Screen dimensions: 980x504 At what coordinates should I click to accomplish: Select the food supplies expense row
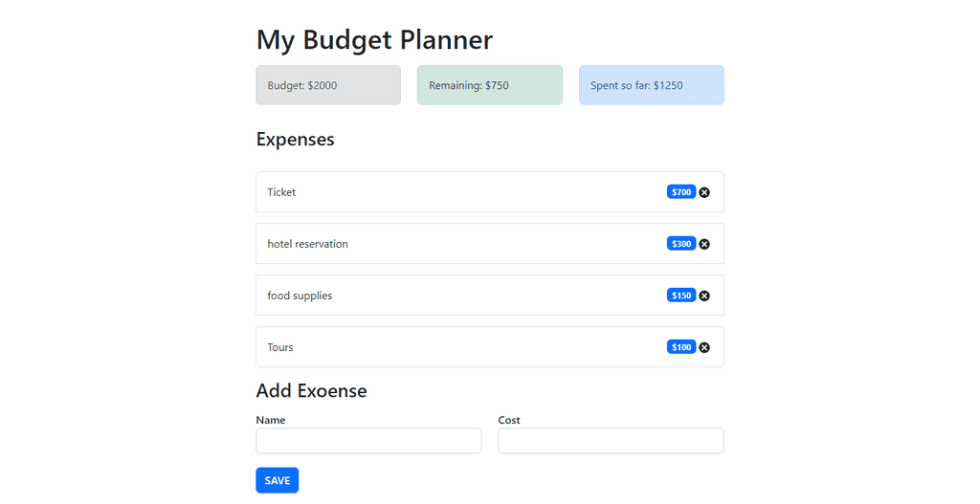[x=490, y=296]
